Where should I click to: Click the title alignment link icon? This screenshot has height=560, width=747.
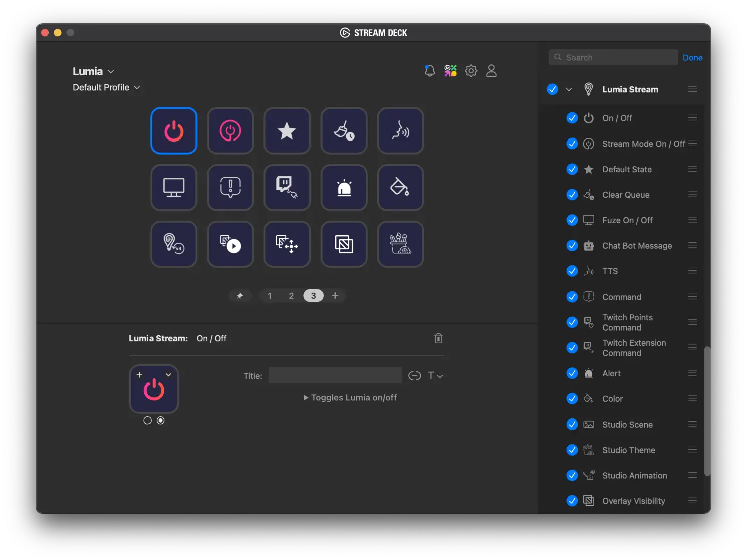click(414, 376)
